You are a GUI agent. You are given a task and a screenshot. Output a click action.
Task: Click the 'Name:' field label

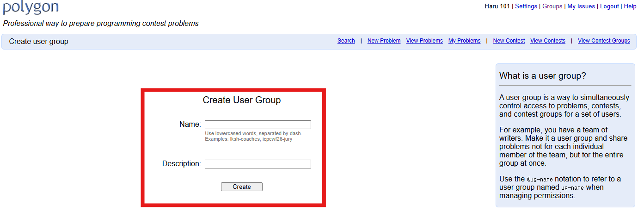[x=190, y=125]
